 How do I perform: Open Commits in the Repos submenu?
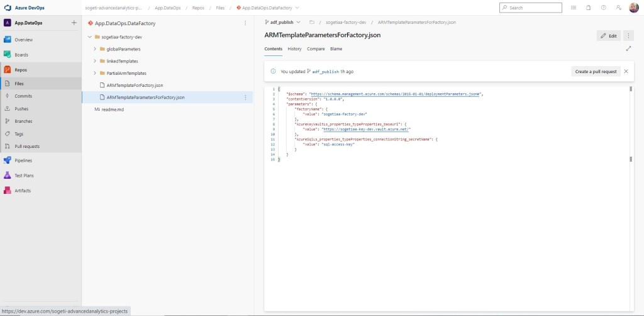23,96
